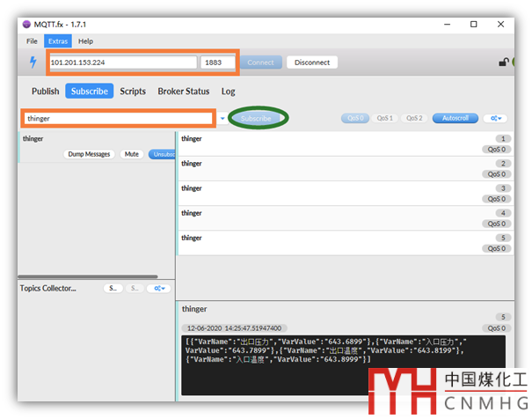Screen dimensions: 532x419
Task: Mute the thinger subscription
Action: [132, 154]
